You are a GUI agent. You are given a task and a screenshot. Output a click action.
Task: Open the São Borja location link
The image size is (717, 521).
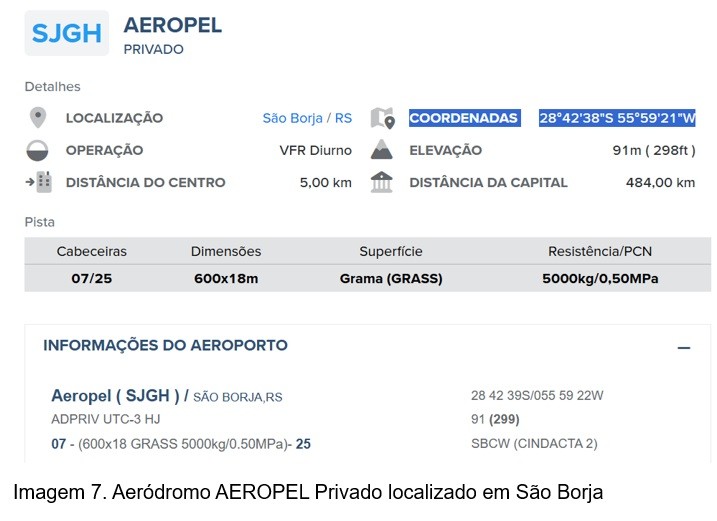tap(292, 118)
